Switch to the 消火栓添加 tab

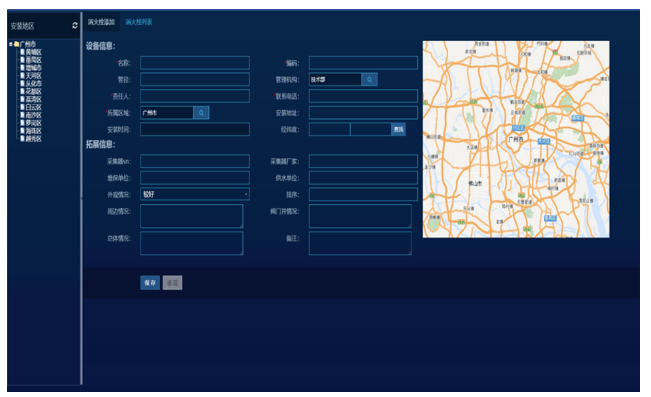101,22
